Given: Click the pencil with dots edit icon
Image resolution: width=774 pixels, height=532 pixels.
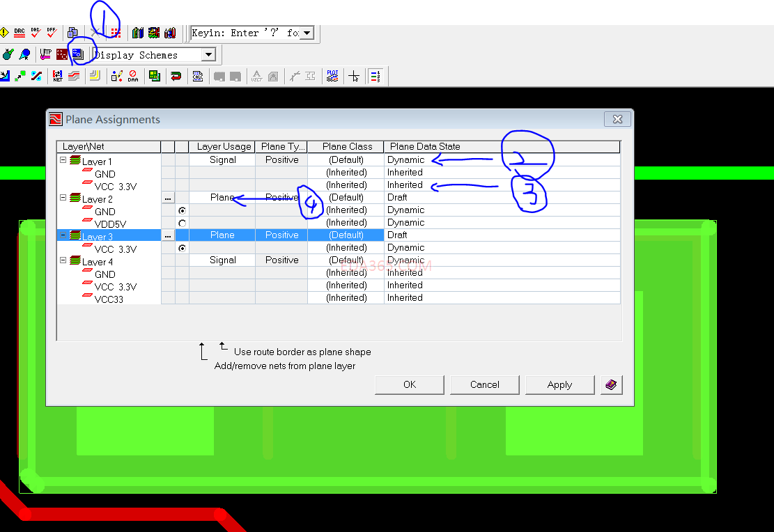Looking at the screenshot, I should (x=116, y=76).
